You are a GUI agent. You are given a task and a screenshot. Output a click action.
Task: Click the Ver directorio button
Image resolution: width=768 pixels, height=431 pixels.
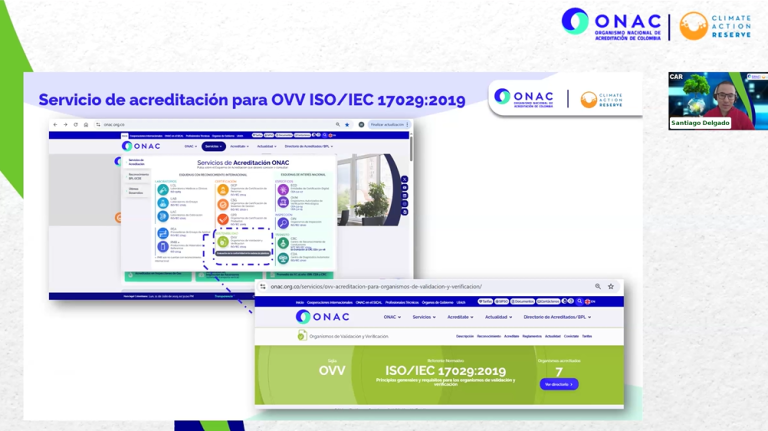[558, 384]
